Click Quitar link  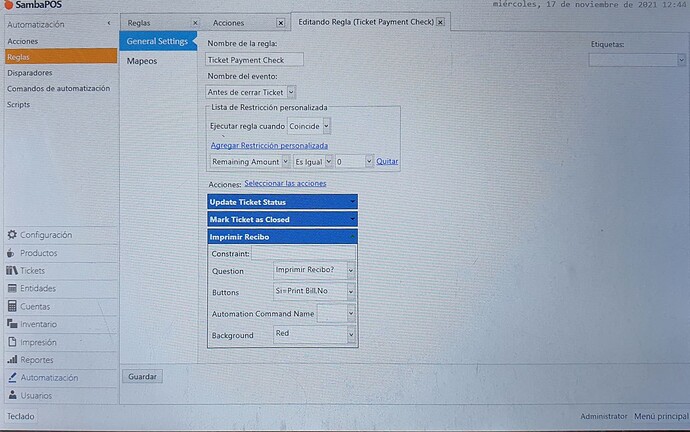pyautogui.click(x=387, y=161)
